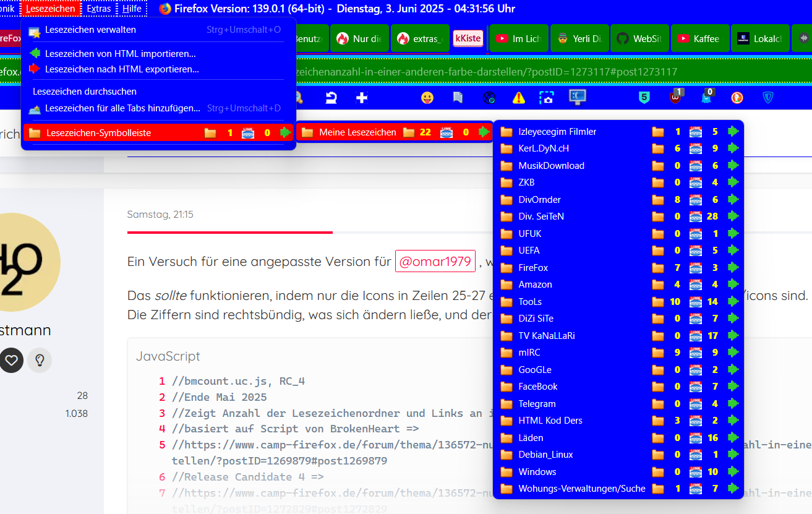The image size is (812, 514).
Task: Open the uBlock Origin extension icon
Action: [675, 96]
